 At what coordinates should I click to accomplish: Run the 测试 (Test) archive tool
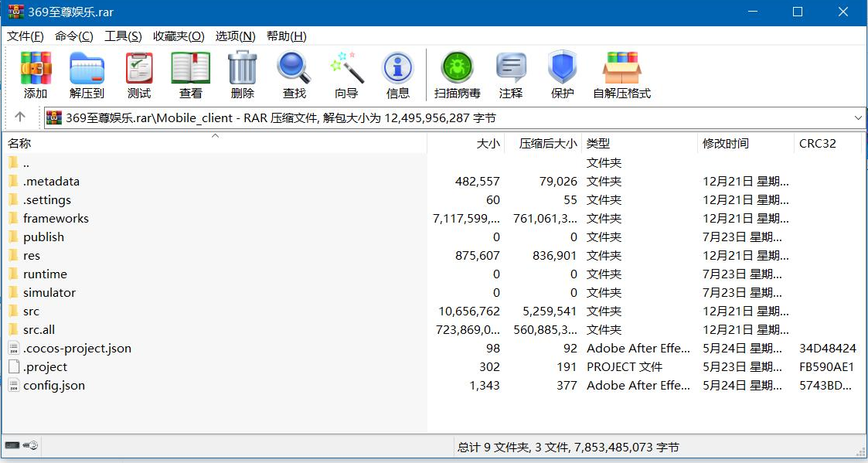tap(139, 73)
